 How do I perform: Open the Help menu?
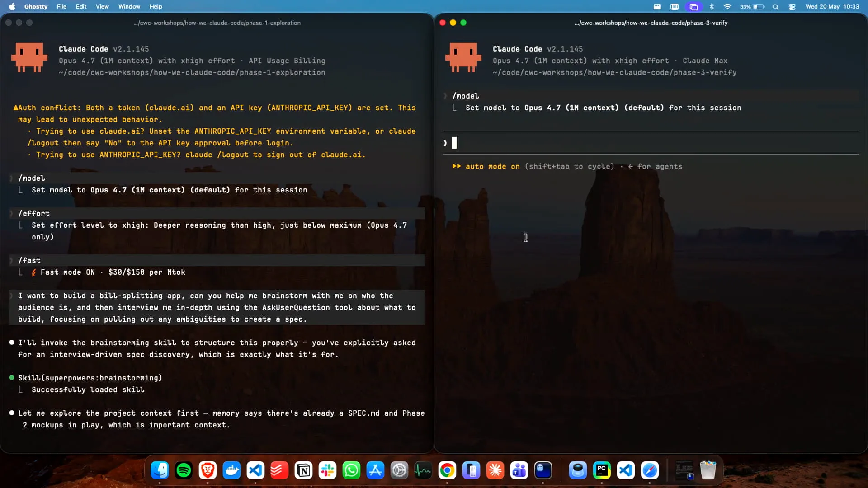[x=156, y=6]
